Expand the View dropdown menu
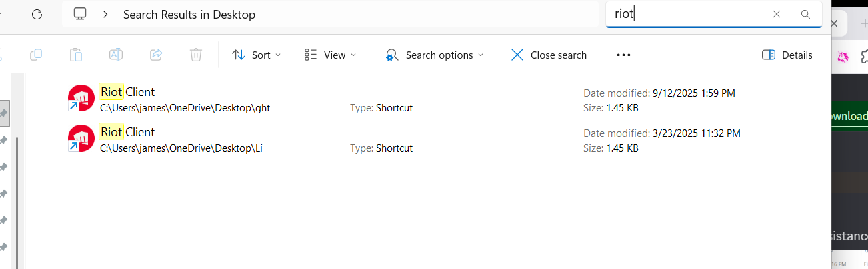Viewport: 868px width, 269px height. tap(330, 55)
